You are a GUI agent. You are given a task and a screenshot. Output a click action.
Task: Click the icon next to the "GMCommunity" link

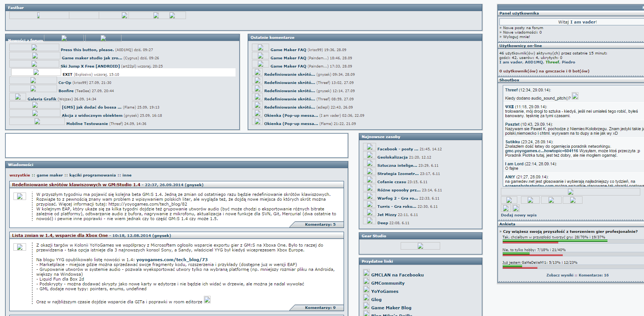point(366,281)
